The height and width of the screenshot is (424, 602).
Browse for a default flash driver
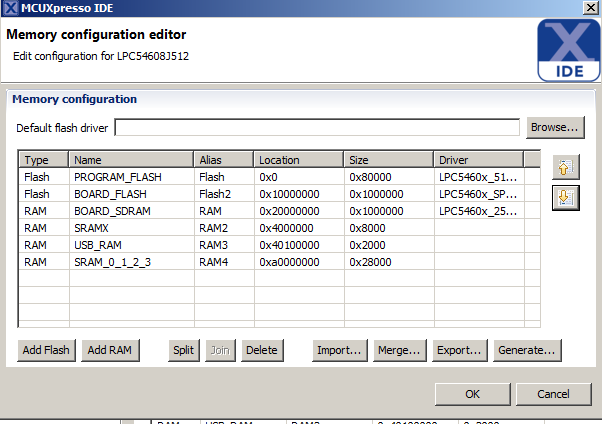(x=555, y=127)
